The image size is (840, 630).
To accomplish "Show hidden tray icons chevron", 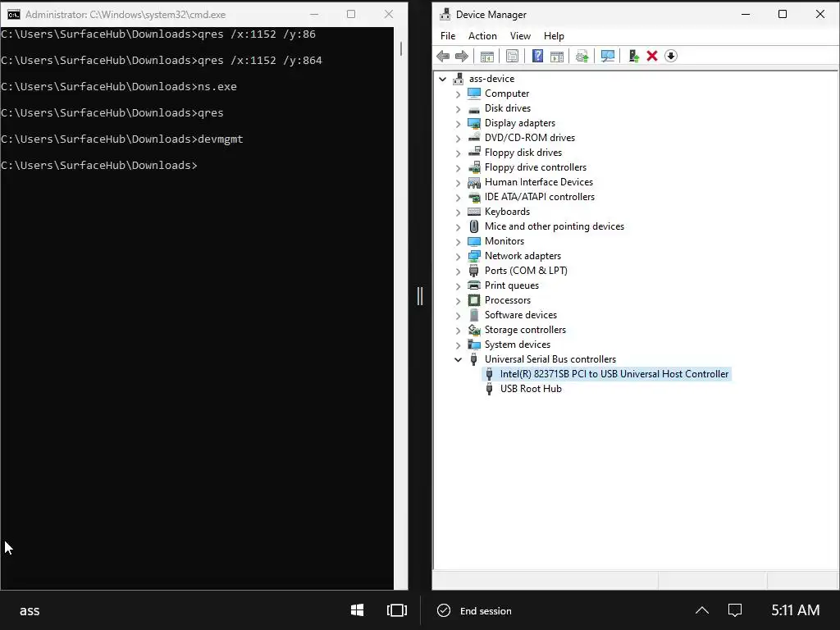I will tap(702, 610).
